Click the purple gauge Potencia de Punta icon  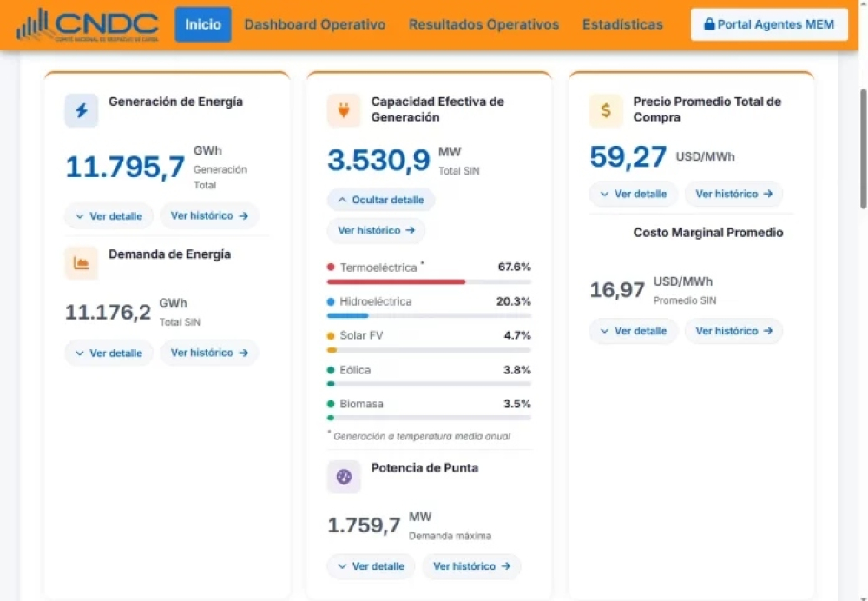point(344,476)
